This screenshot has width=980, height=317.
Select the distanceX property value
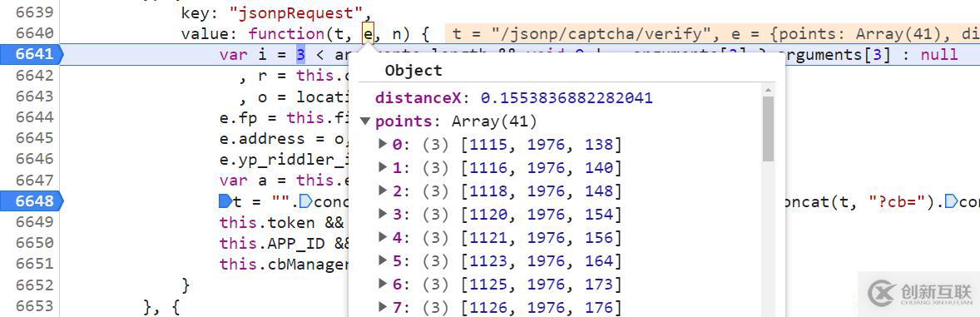click(x=567, y=98)
